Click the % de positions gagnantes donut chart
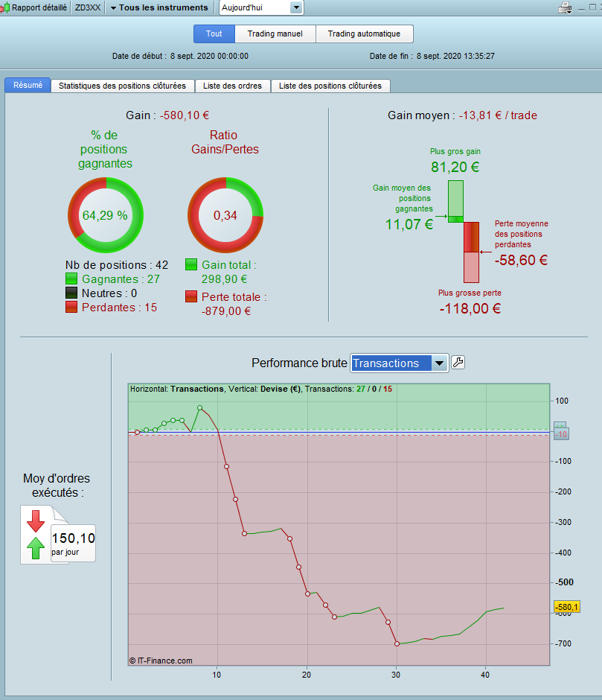The height and width of the screenshot is (700, 602). [x=106, y=215]
